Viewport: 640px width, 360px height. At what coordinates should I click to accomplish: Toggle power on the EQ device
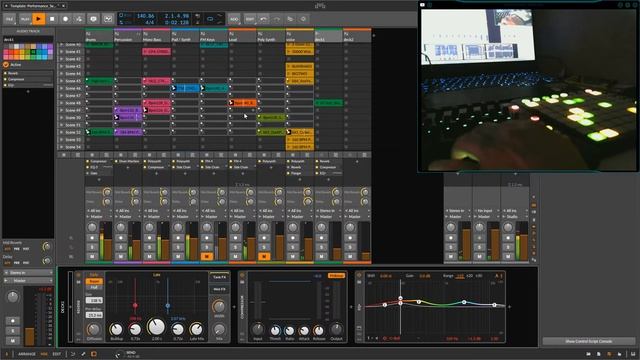point(359,275)
